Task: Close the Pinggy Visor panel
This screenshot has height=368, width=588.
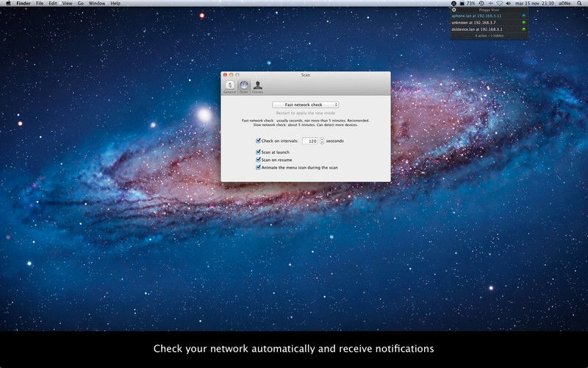Action: tap(453, 10)
